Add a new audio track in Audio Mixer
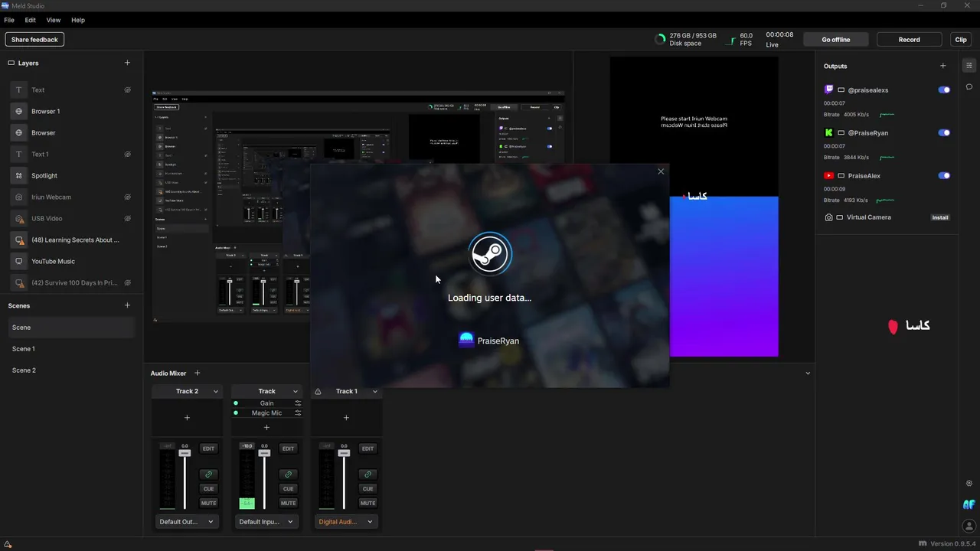 [197, 373]
